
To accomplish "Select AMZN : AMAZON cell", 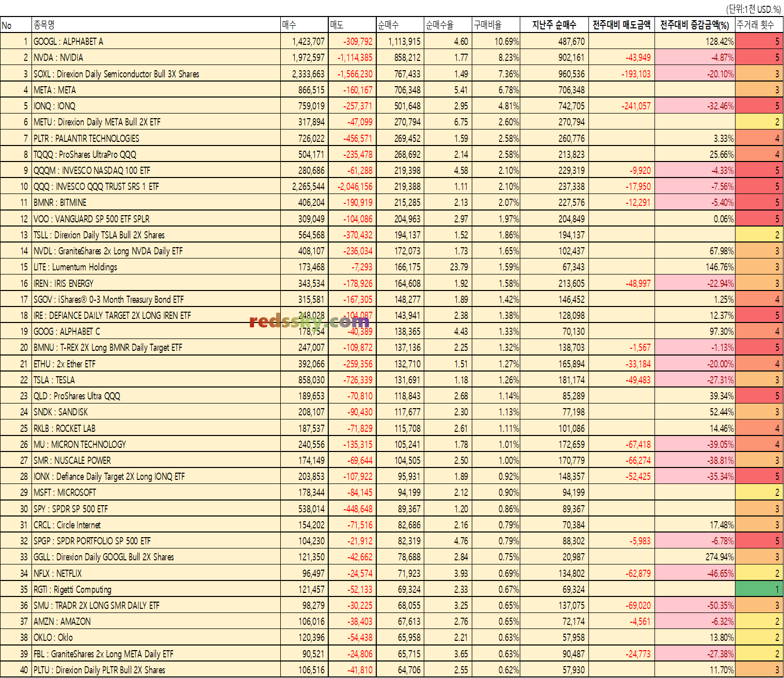I will tap(156, 621).
